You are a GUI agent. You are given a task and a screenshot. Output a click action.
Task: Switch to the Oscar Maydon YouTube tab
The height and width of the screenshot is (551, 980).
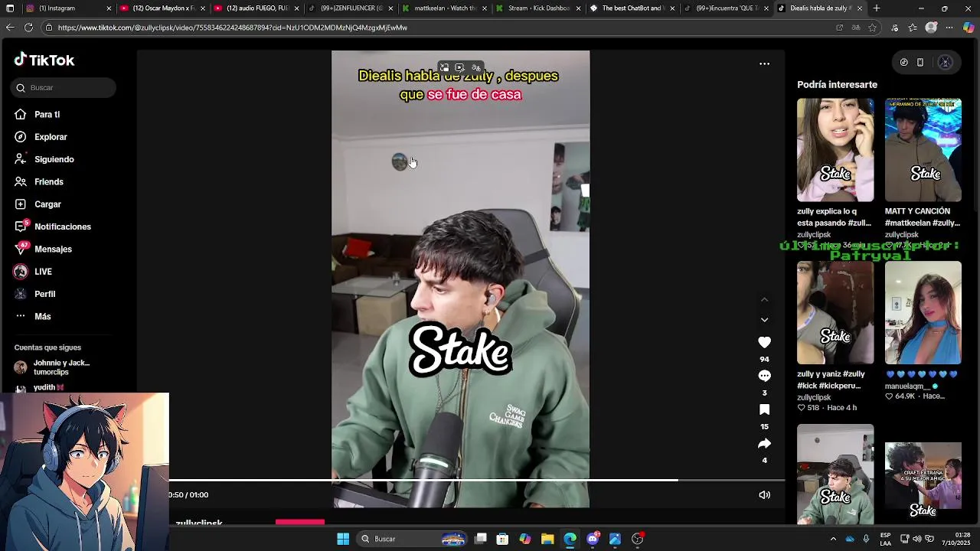pyautogui.click(x=162, y=8)
